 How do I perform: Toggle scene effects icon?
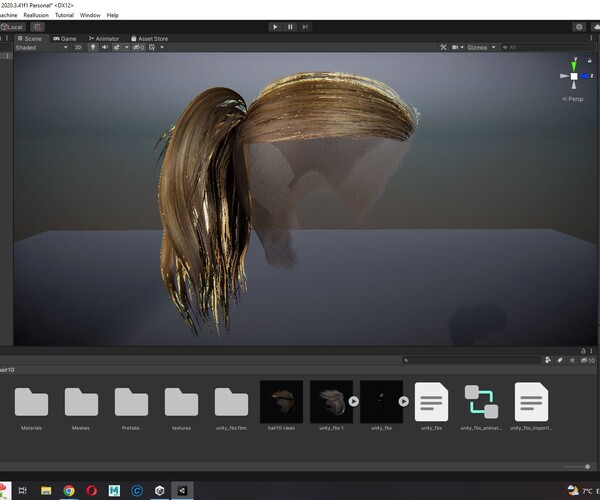click(x=116, y=47)
